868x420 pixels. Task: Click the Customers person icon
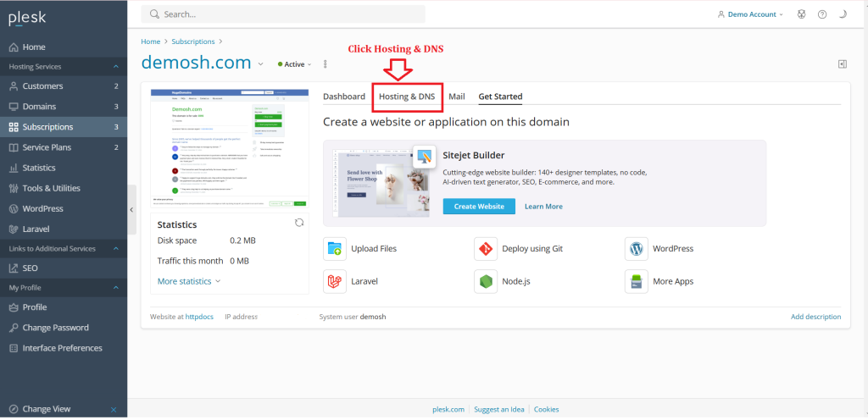click(x=14, y=86)
